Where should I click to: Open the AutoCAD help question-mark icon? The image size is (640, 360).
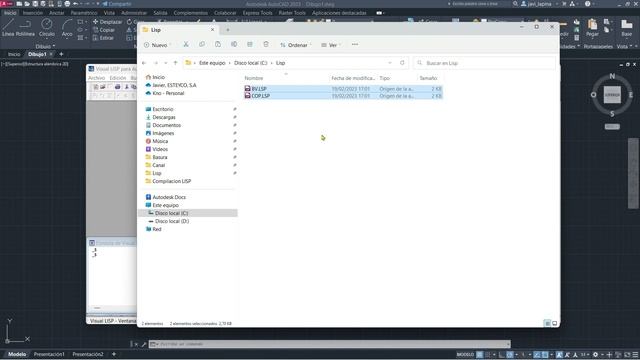[x=587, y=4]
